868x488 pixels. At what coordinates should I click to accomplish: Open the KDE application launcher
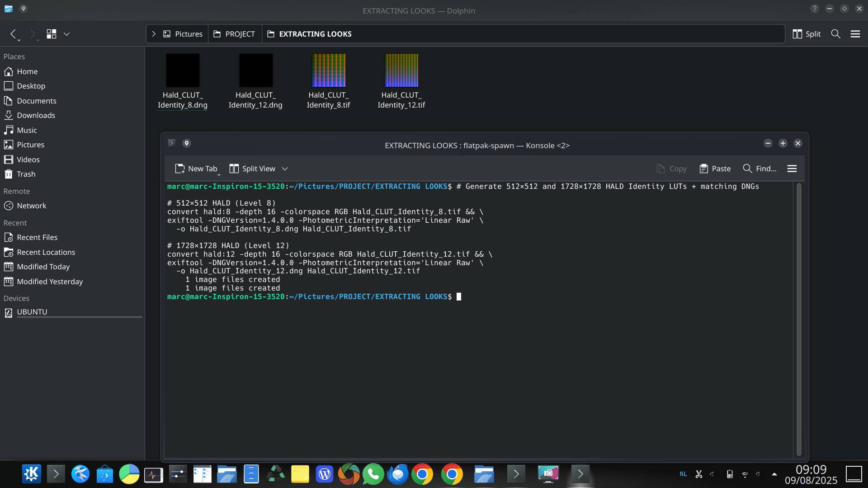click(x=31, y=474)
